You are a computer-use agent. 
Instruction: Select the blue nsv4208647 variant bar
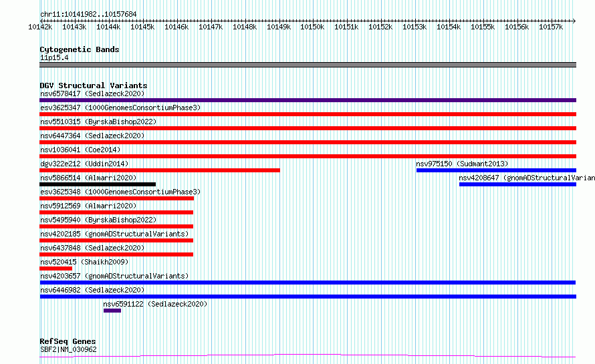[517, 184]
